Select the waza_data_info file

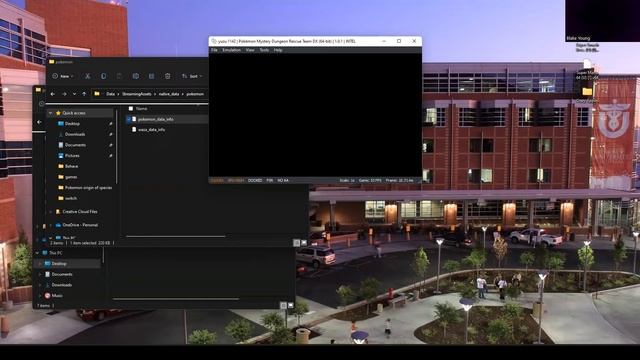point(151,130)
